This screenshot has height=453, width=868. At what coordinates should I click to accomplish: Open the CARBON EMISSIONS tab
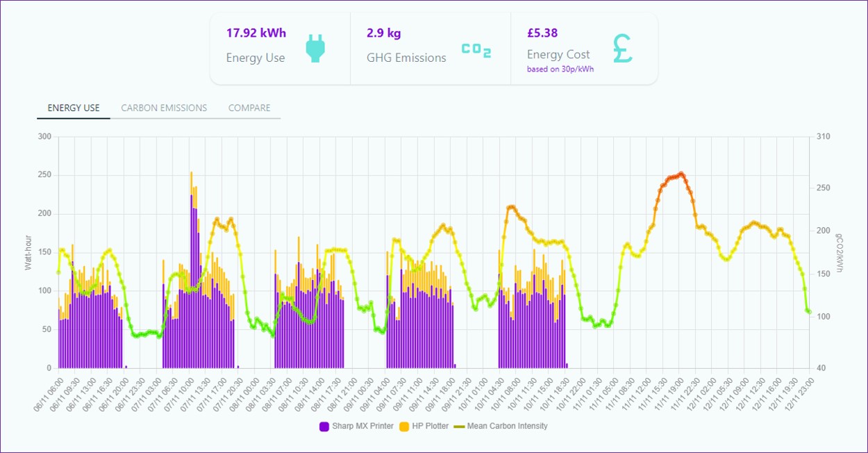(164, 108)
